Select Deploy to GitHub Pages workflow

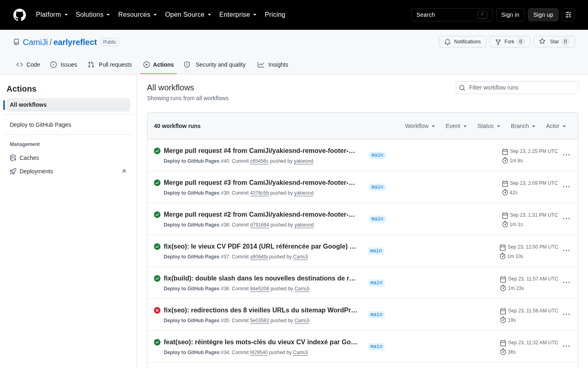pos(68,125)
